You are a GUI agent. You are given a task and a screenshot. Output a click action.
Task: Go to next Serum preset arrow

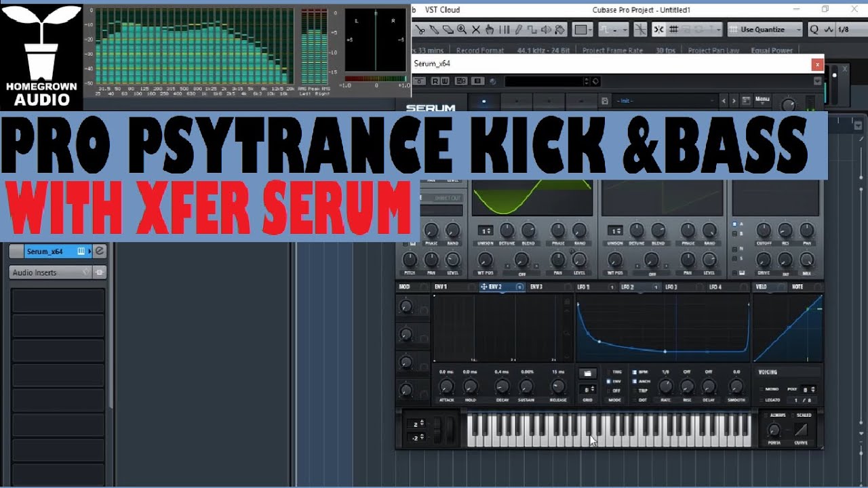pyautogui.click(x=734, y=101)
